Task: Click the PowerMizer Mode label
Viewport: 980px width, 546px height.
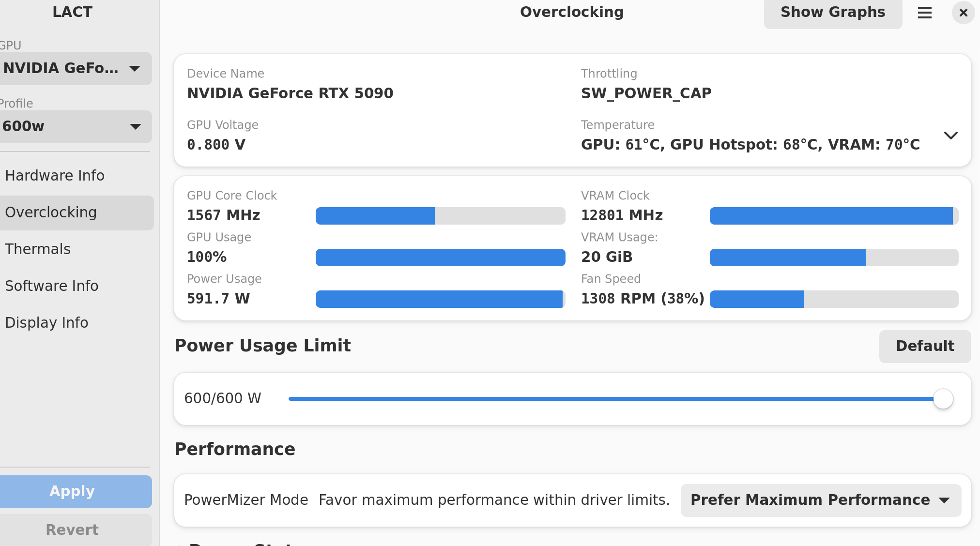Action: [x=246, y=500]
